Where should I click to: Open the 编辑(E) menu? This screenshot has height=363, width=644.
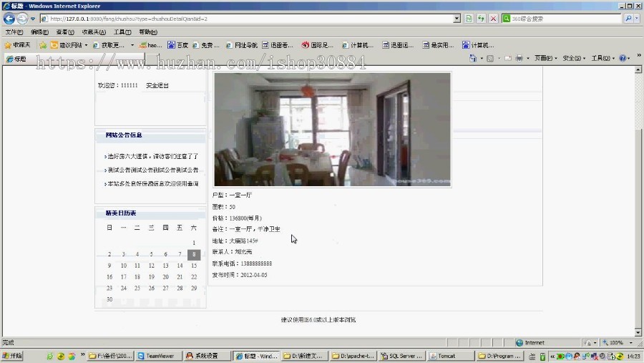click(39, 32)
